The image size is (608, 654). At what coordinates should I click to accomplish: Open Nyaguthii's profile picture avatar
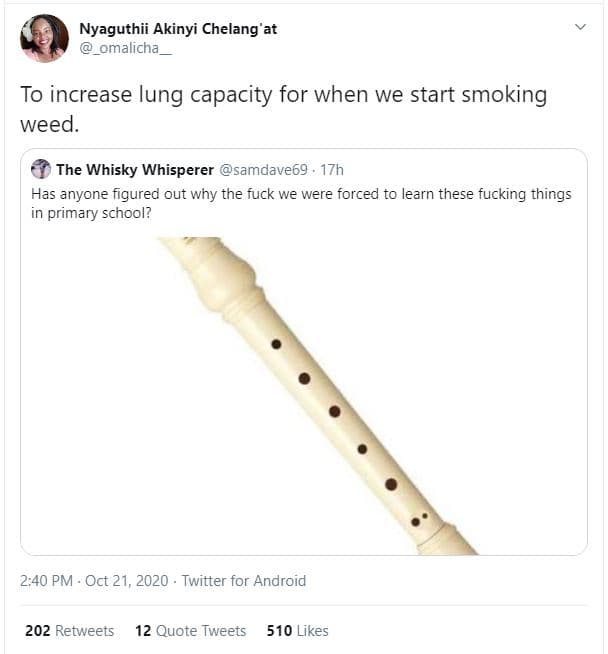(44, 38)
